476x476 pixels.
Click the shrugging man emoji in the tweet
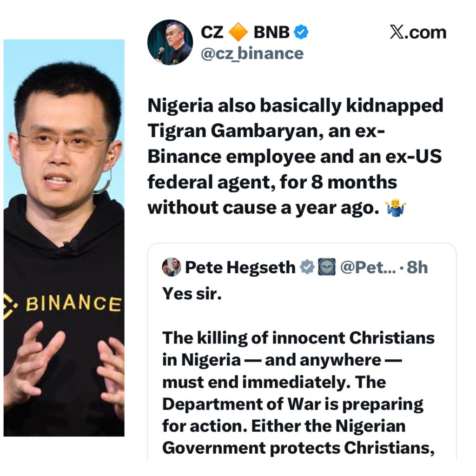[396, 209]
